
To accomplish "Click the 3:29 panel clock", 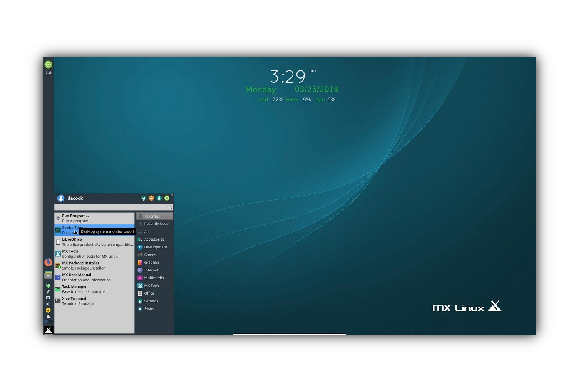I will pos(49,72).
